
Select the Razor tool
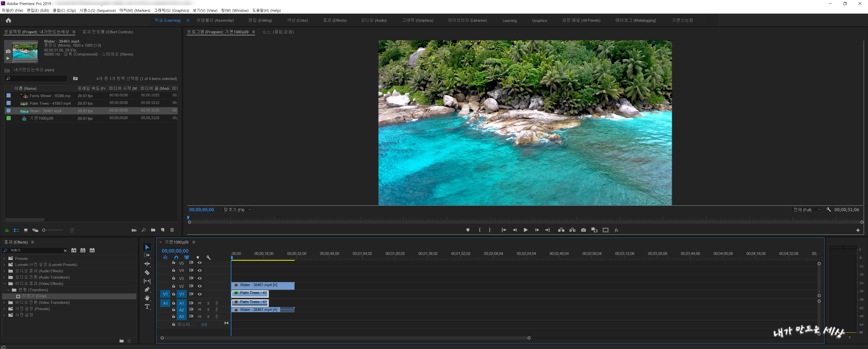(x=147, y=273)
